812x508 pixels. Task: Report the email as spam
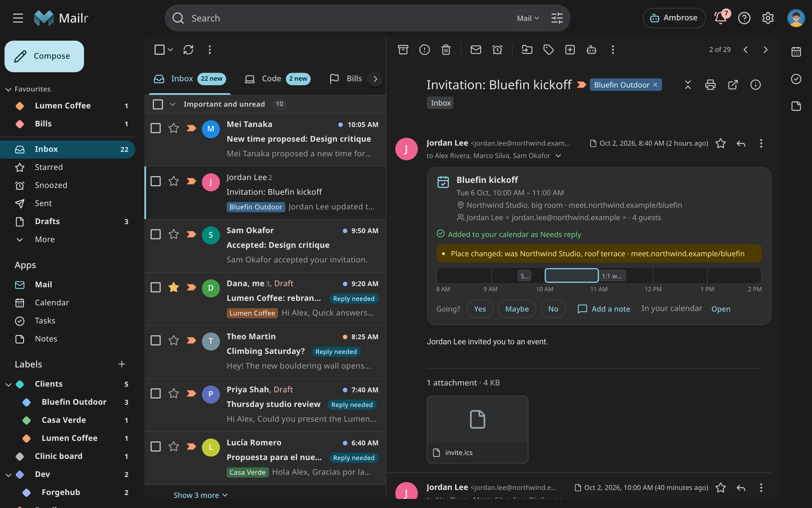click(424, 50)
